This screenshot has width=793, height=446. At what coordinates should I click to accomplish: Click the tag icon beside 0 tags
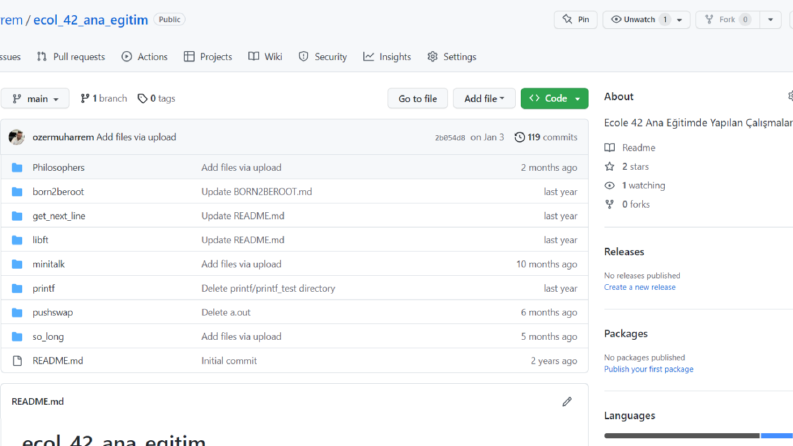click(142, 99)
